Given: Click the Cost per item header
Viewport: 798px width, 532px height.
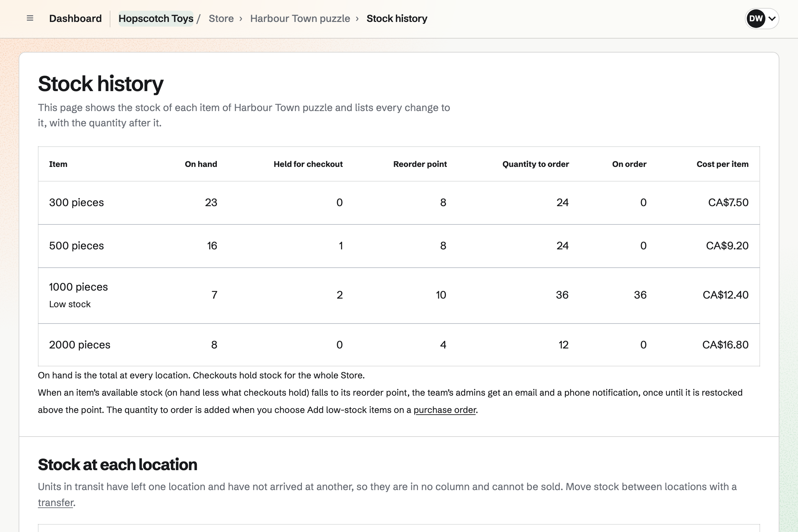Looking at the screenshot, I should point(722,164).
